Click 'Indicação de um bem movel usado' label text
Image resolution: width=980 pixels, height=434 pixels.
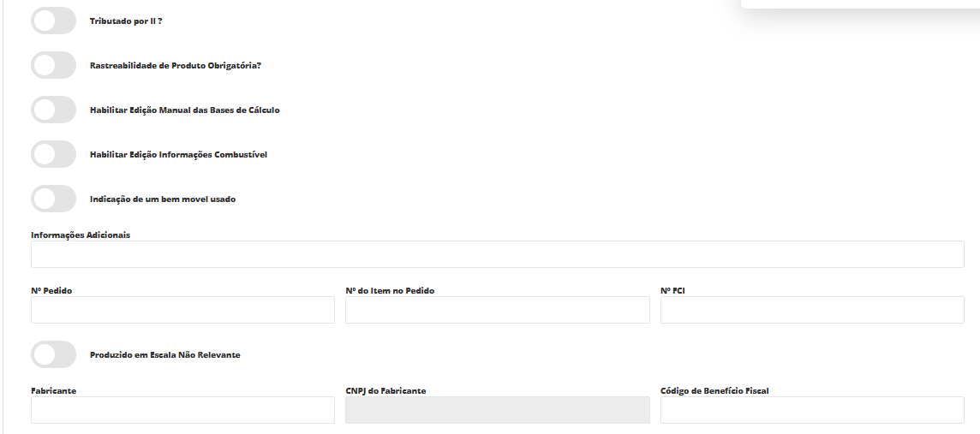(x=162, y=199)
